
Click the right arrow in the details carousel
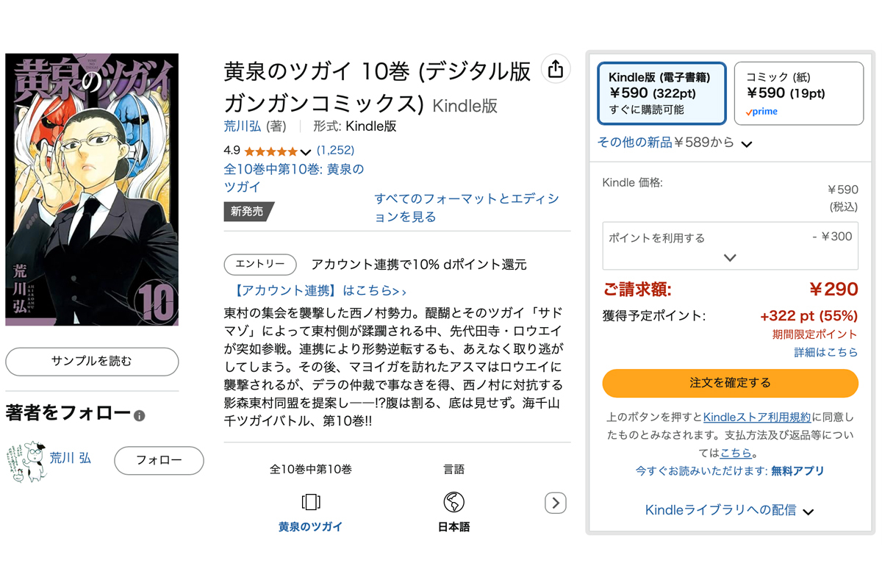coord(555,503)
